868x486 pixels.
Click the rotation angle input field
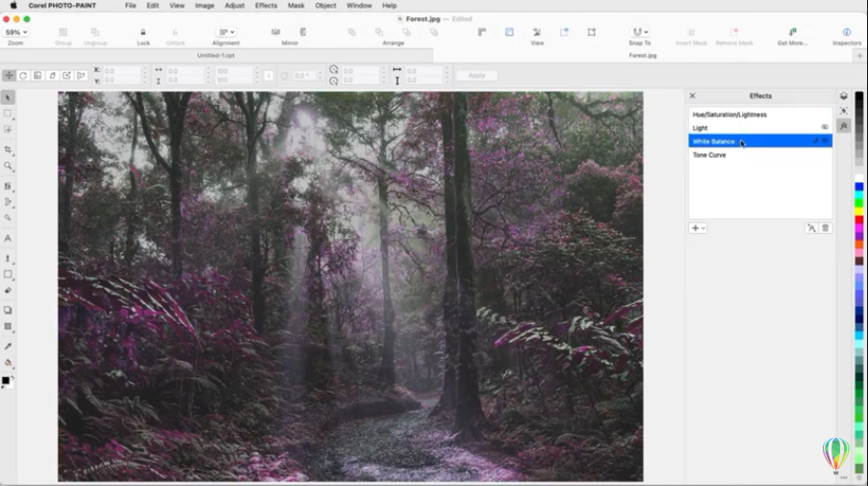(303, 75)
